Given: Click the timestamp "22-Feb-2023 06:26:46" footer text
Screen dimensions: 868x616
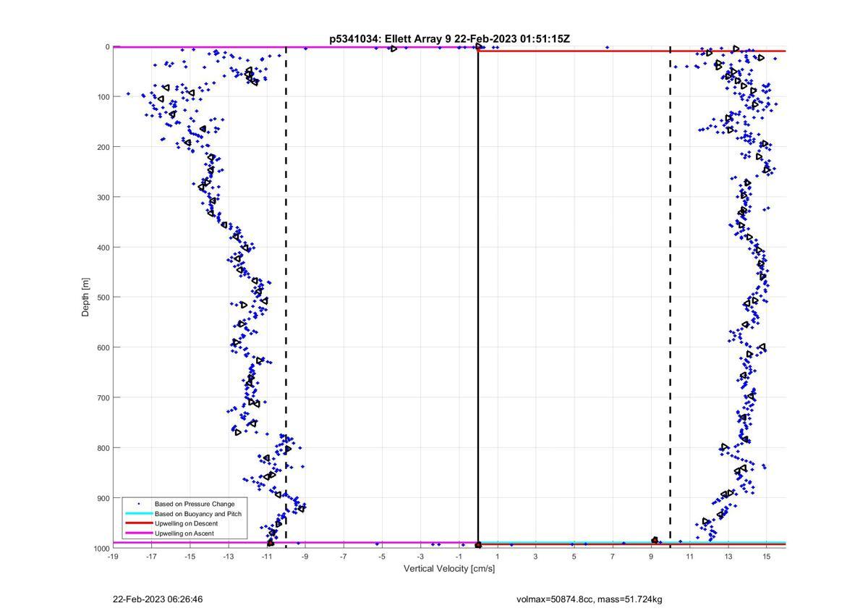Looking at the screenshot, I should click(x=158, y=599).
